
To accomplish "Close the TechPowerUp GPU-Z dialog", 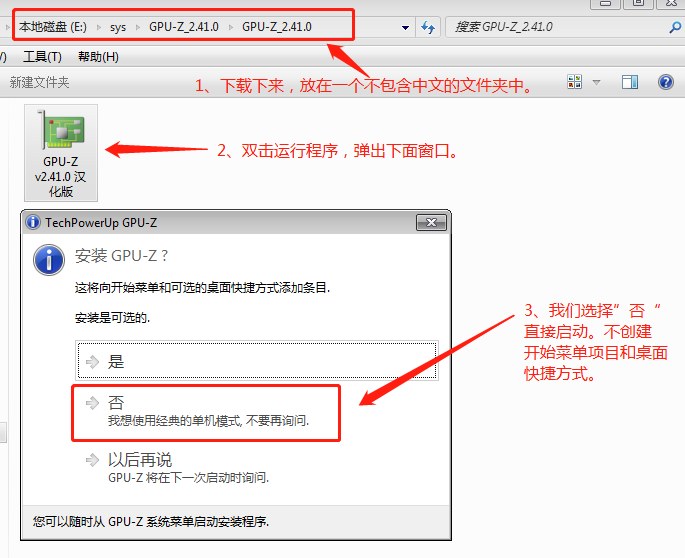I will coord(431,223).
